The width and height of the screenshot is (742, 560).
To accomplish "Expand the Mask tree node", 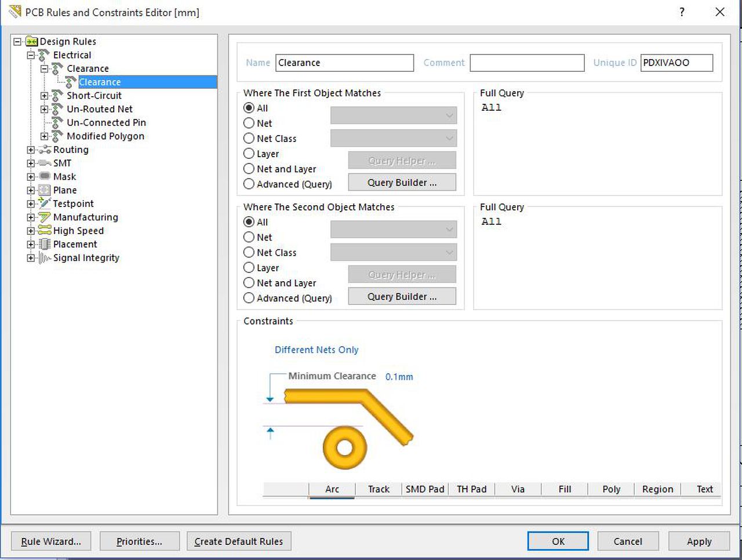I will pyautogui.click(x=31, y=176).
